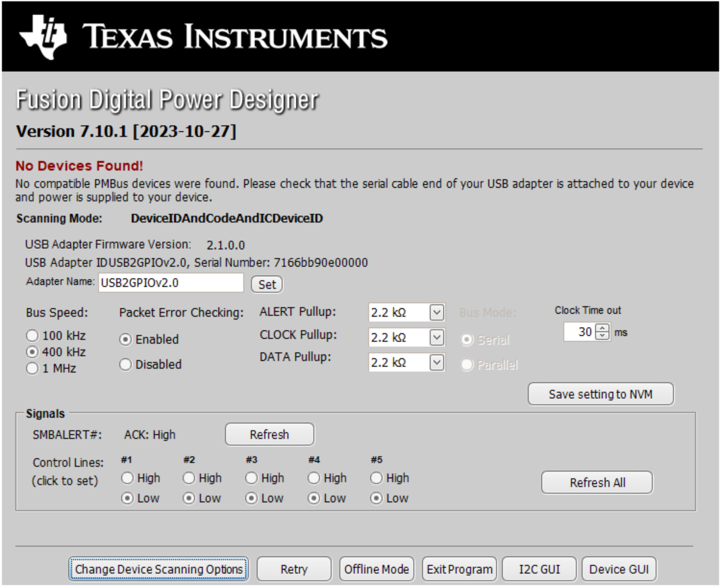Screen dimensions: 721x588
Task: Open the I2C GUI
Action: [x=540, y=569]
